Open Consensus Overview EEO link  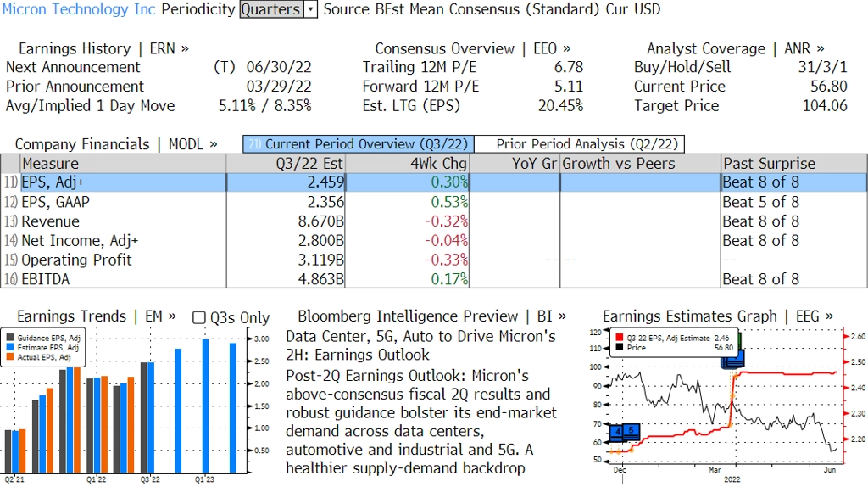[x=473, y=48]
